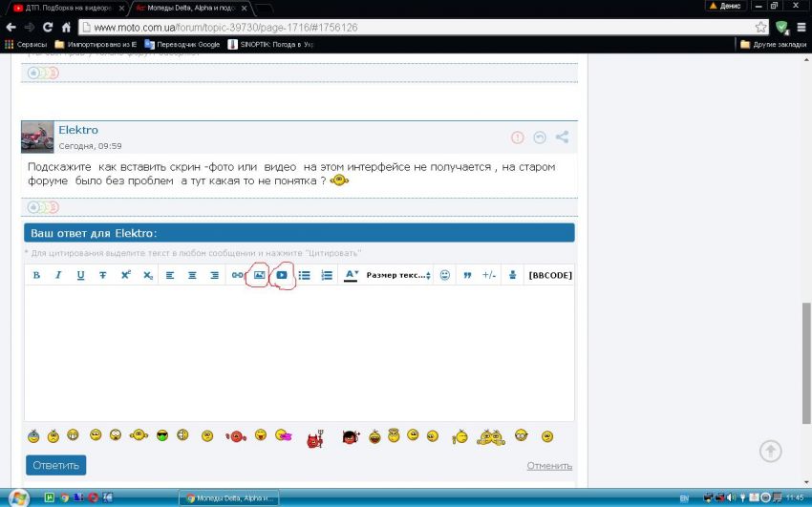The height and width of the screenshot is (507, 812).
Task: Click Elektro's motorcycle avatar thumbnail
Action: pos(37,137)
